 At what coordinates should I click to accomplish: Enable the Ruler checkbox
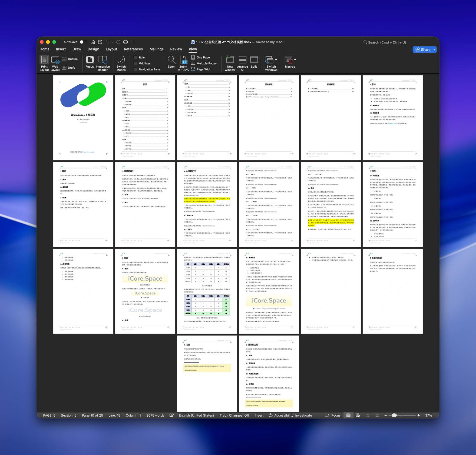point(135,57)
